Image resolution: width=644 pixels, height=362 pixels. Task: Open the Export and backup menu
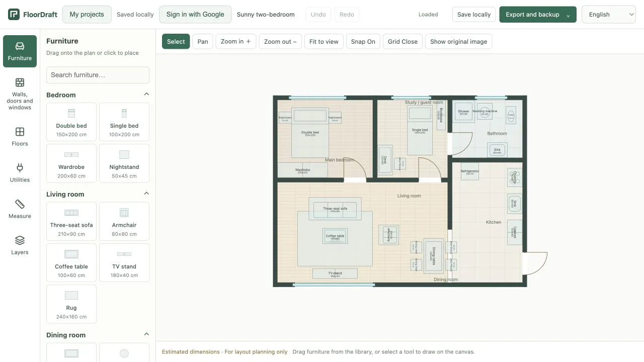(538, 15)
